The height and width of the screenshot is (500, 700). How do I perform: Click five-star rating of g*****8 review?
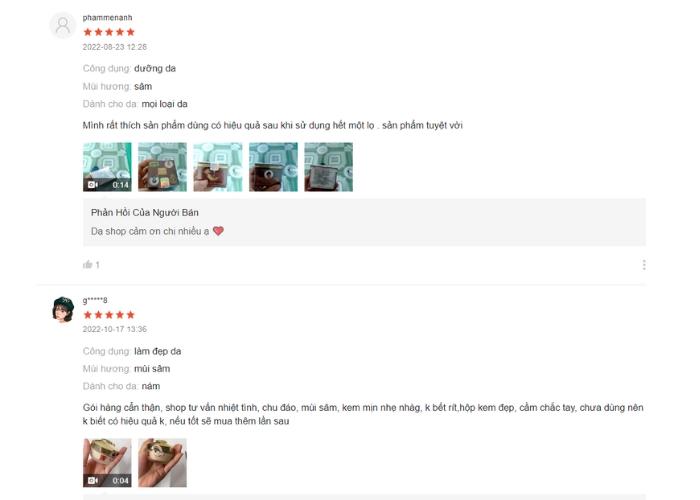(109, 315)
